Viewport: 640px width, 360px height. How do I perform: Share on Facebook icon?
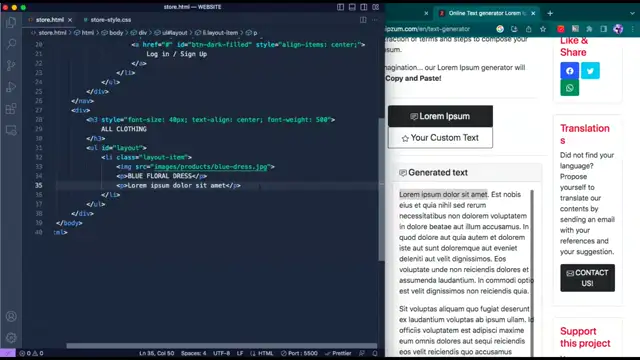[569, 71]
